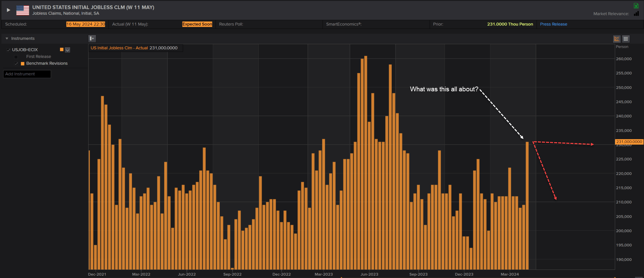Click the Reuters Poll field label
The width and height of the screenshot is (644, 278).
click(x=231, y=24)
